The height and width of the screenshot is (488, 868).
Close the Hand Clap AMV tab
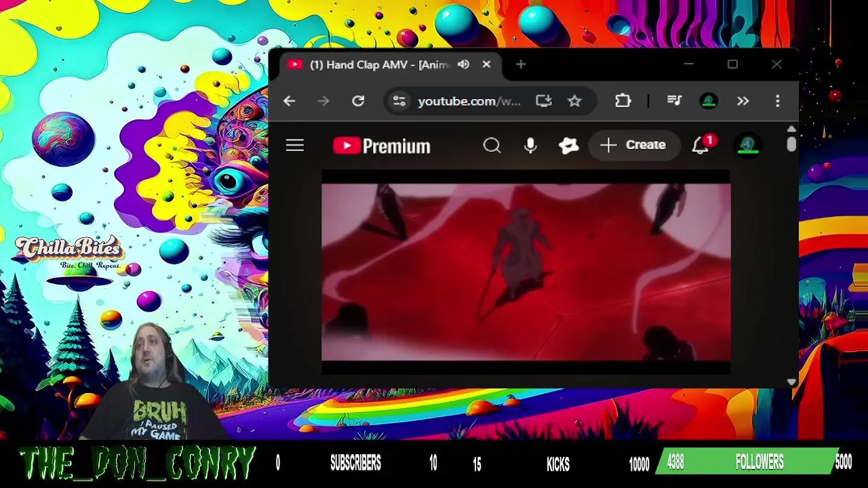(x=486, y=64)
